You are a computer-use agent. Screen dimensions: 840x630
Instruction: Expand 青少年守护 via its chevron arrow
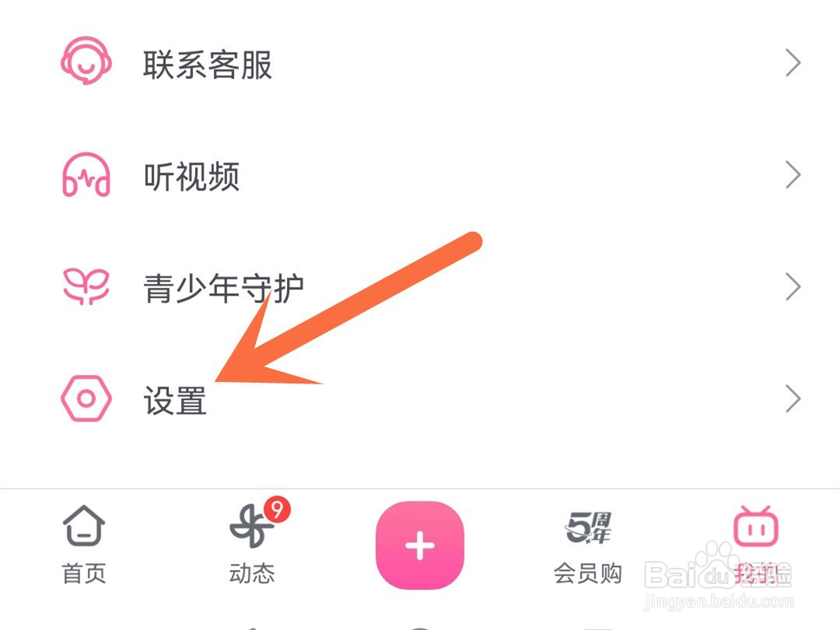793,286
